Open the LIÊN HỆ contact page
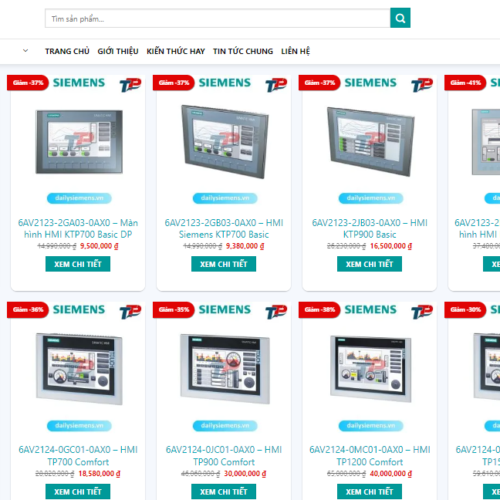500x500 pixels. point(295,51)
